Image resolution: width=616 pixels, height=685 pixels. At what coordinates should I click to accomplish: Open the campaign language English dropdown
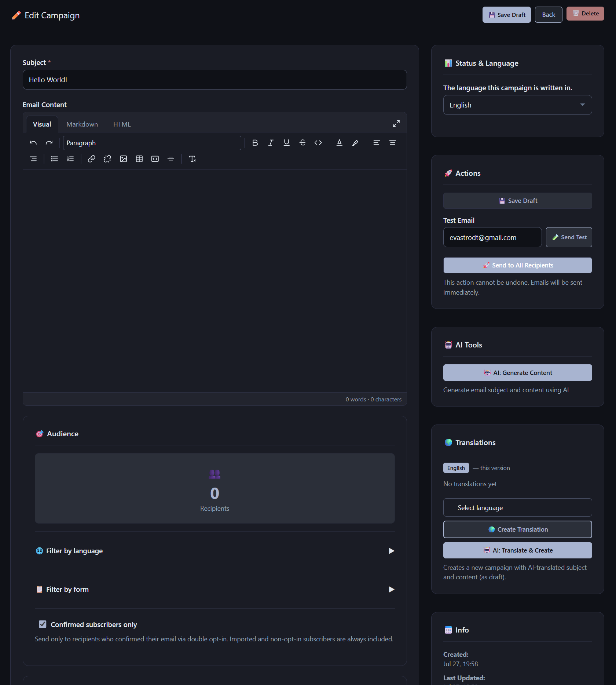pyautogui.click(x=518, y=105)
